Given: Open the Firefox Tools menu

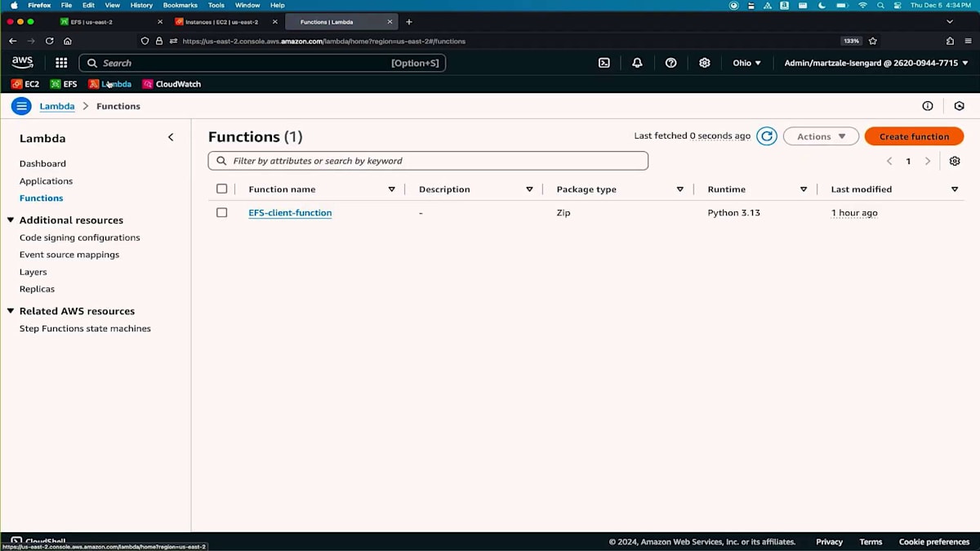Looking at the screenshot, I should (x=216, y=5).
